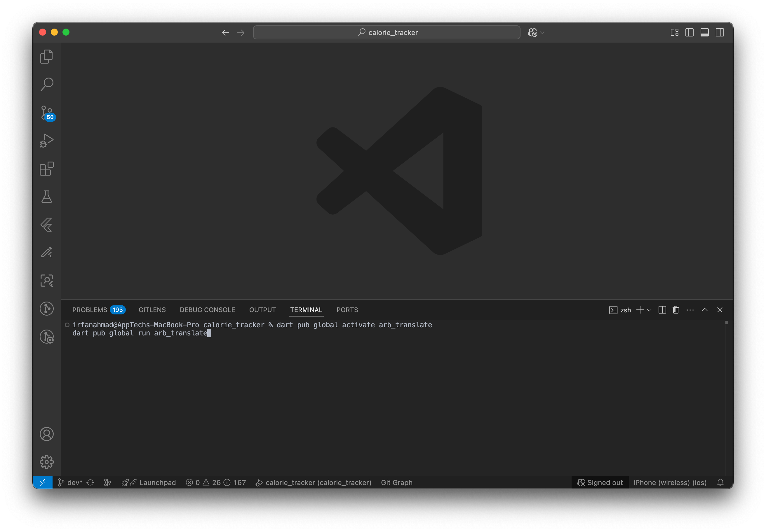Open remote window indicator in status bar
766x532 pixels.
pyautogui.click(x=43, y=482)
